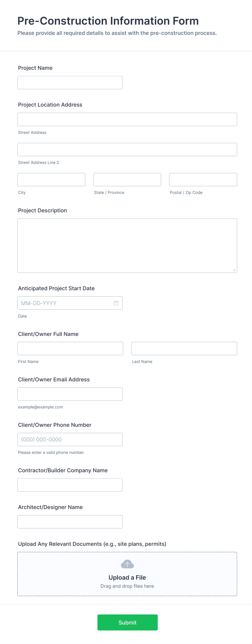Click the Drag and drop files here text
252x644 pixels.
(127, 586)
